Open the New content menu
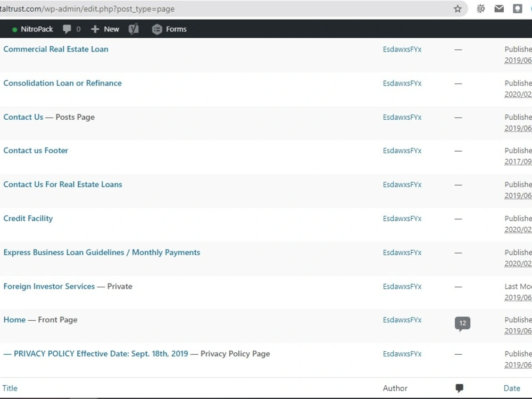Image resolution: width=532 pixels, height=399 pixels. [x=105, y=29]
